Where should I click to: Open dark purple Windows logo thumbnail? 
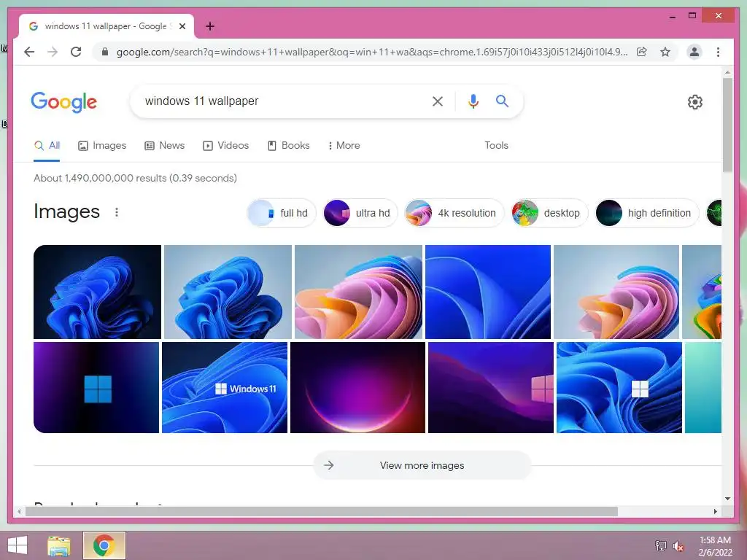click(96, 388)
